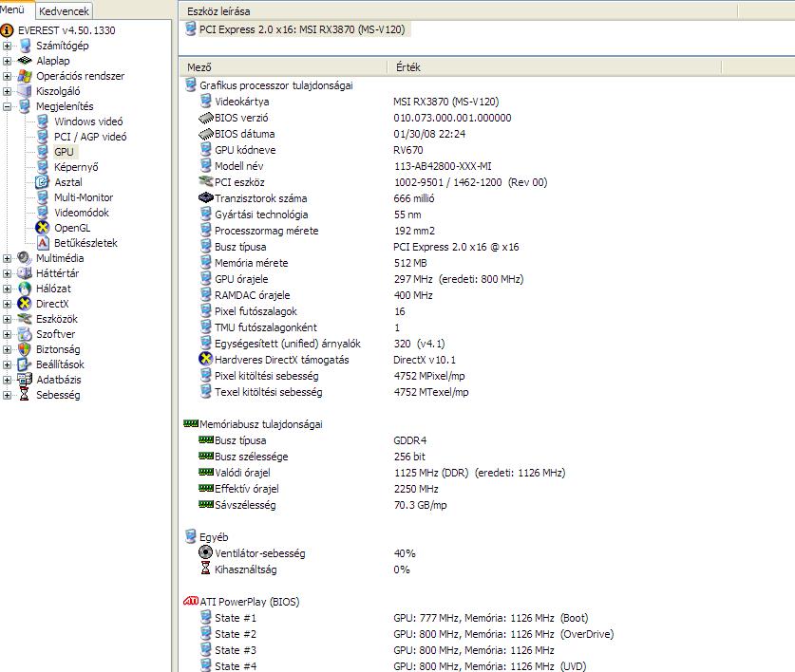Expand the Hálózat tree node
The height and width of the screenshot is (672, 795).
point(7,289)
